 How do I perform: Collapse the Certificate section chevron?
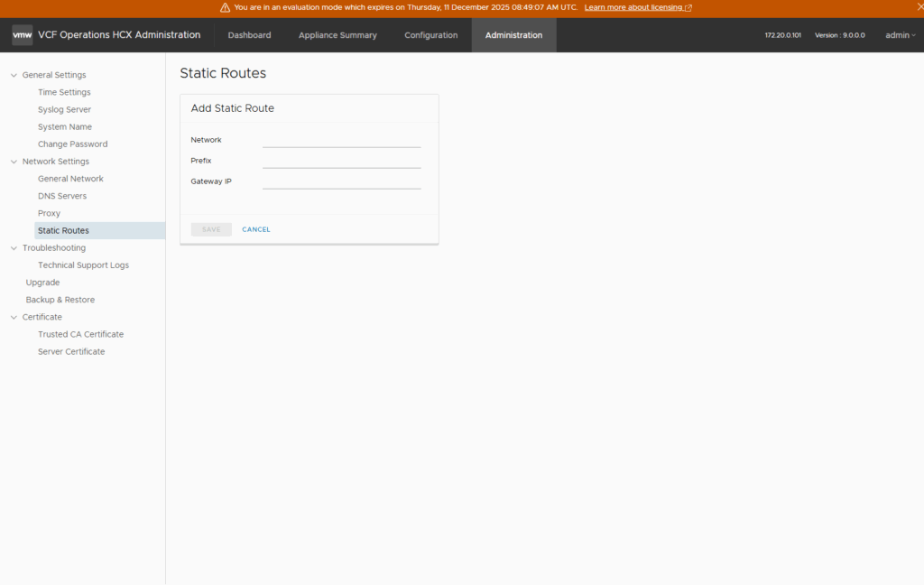pyautogui.click(x=14, y=318)
